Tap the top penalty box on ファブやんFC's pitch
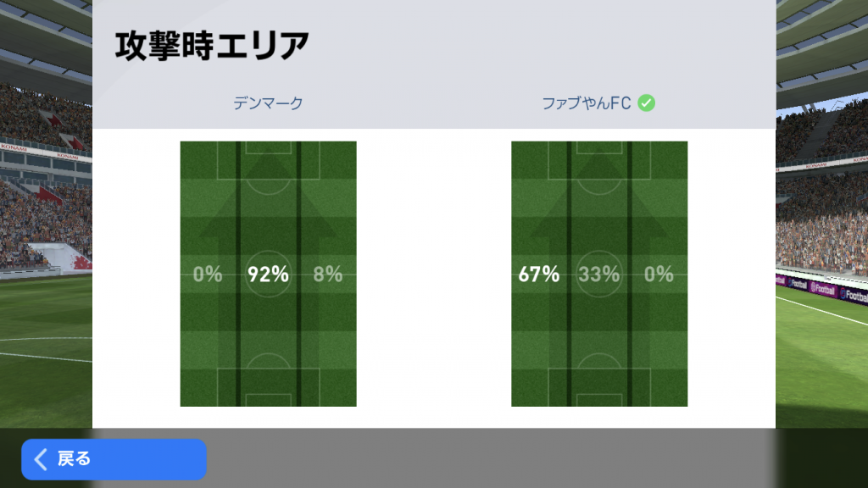 [x=599, y=160]
